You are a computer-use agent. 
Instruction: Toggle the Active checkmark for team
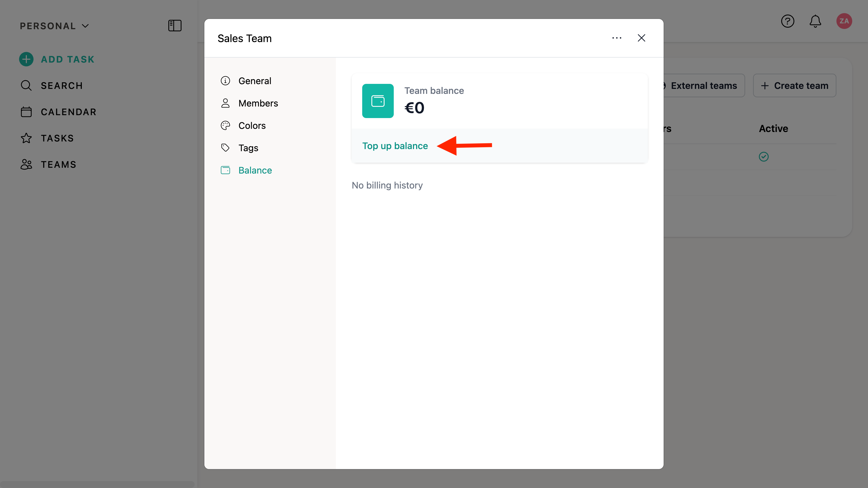pyautogui.click(x=764, y=157)
